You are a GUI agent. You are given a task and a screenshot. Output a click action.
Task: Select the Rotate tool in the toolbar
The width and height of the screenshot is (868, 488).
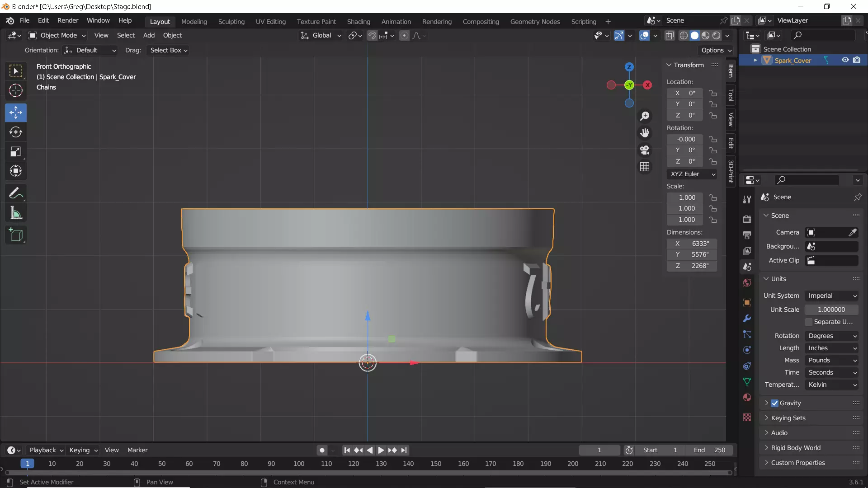coord(16,132)
